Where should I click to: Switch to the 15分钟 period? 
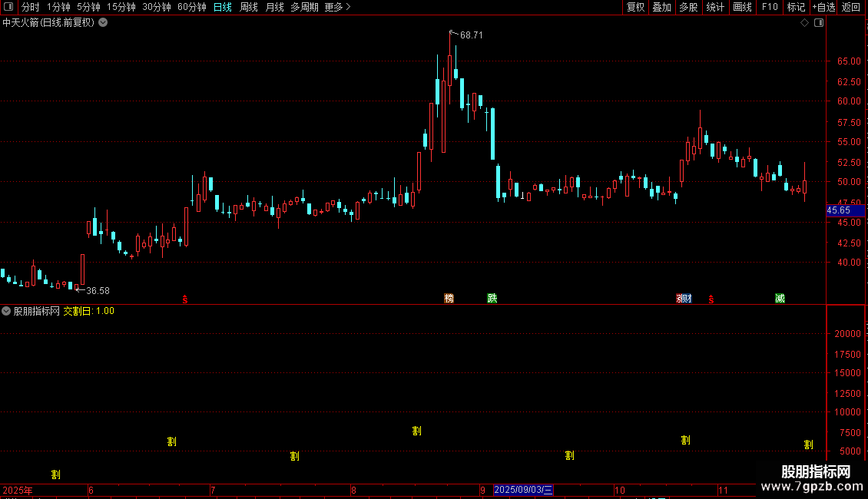pos(121,7)
